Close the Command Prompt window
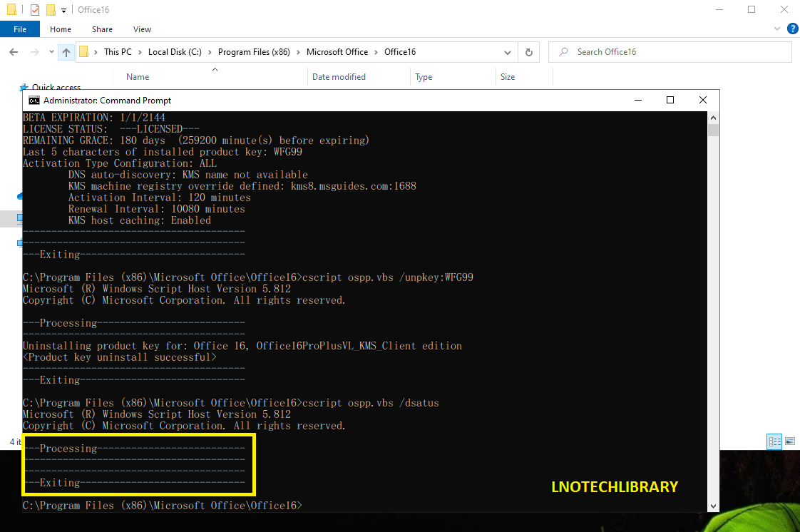The image size is (800, 532). [x=703, y=100]
